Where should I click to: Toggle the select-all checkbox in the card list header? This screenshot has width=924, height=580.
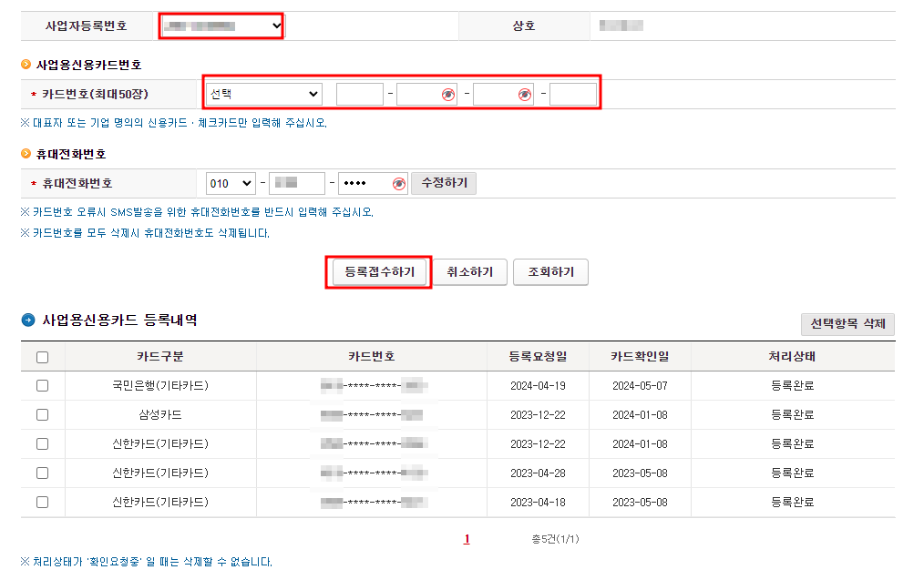(x=42, y=356)
